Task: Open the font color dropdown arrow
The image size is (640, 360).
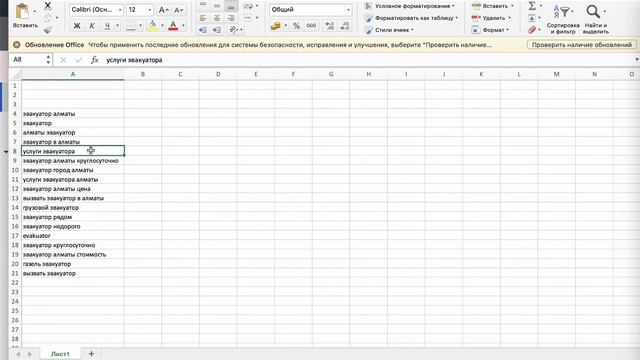Action: (183, 26)
